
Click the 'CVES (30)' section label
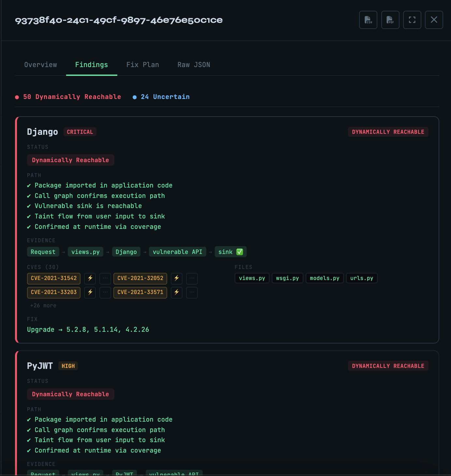[43, 267]
